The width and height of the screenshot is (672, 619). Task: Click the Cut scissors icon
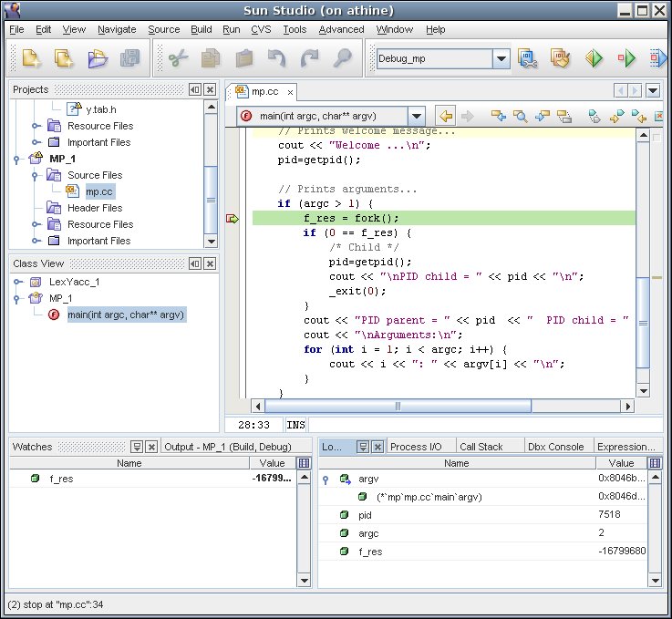point(179,59)
